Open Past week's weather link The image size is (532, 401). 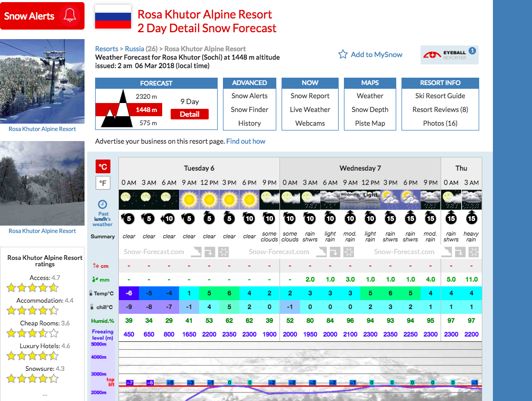click(x=102, y=219)
